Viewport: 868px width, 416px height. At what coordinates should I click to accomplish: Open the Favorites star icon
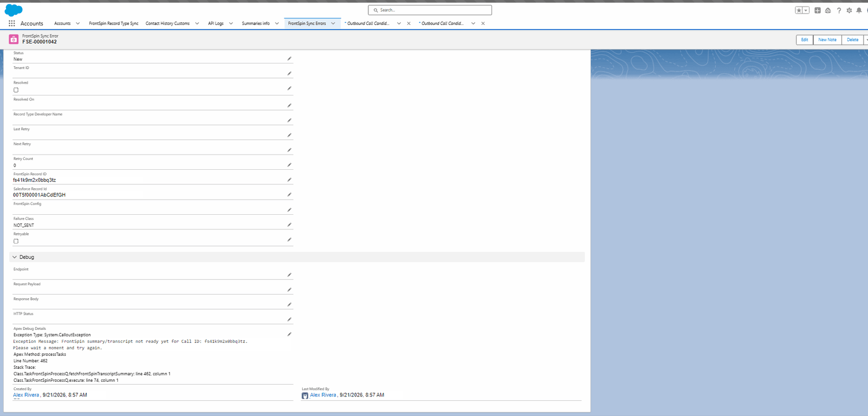point(799,10)
